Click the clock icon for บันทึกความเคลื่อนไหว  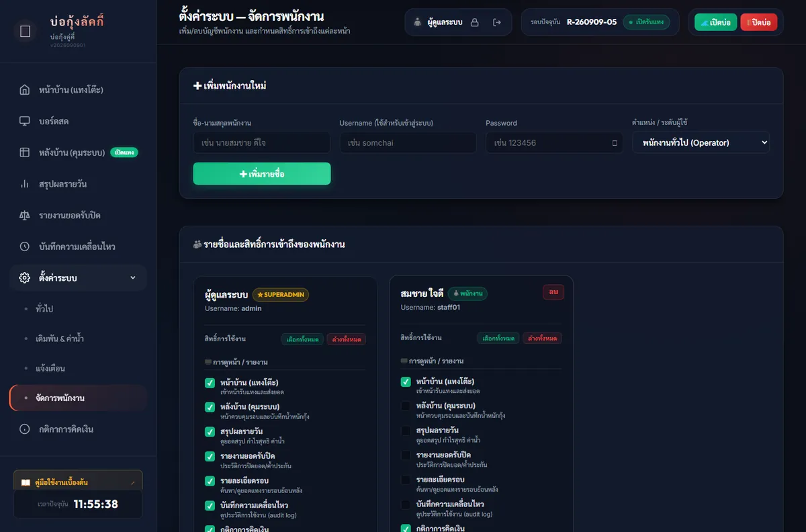click(x=25, y=247)
